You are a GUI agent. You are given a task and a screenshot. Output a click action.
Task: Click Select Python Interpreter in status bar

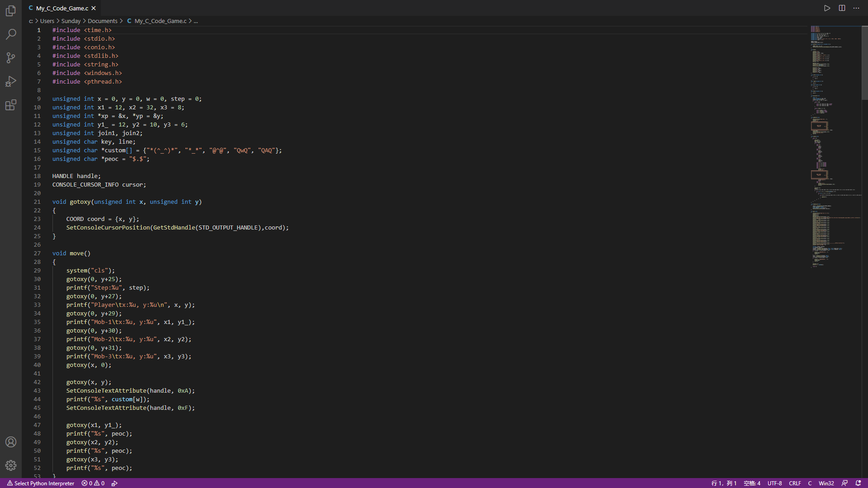41,483
